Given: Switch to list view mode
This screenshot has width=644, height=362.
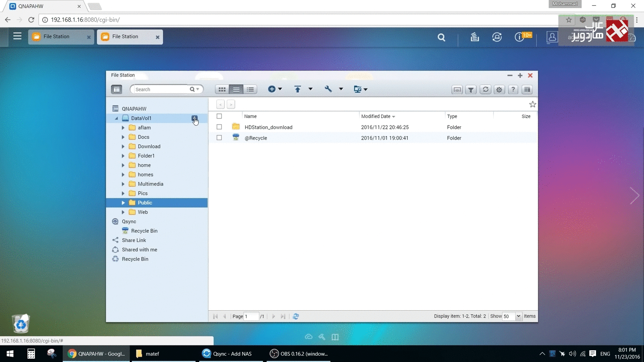Looking at the screenshot, I should [236, 89].
